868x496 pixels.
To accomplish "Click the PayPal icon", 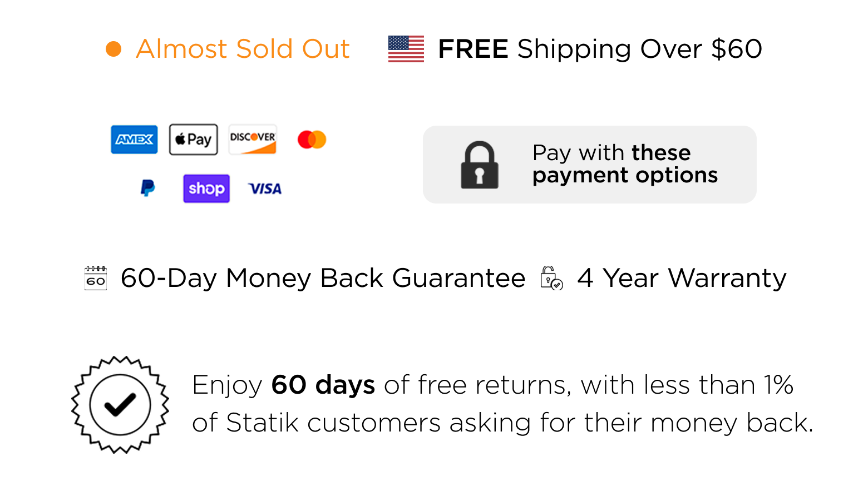I will point(147,189).
